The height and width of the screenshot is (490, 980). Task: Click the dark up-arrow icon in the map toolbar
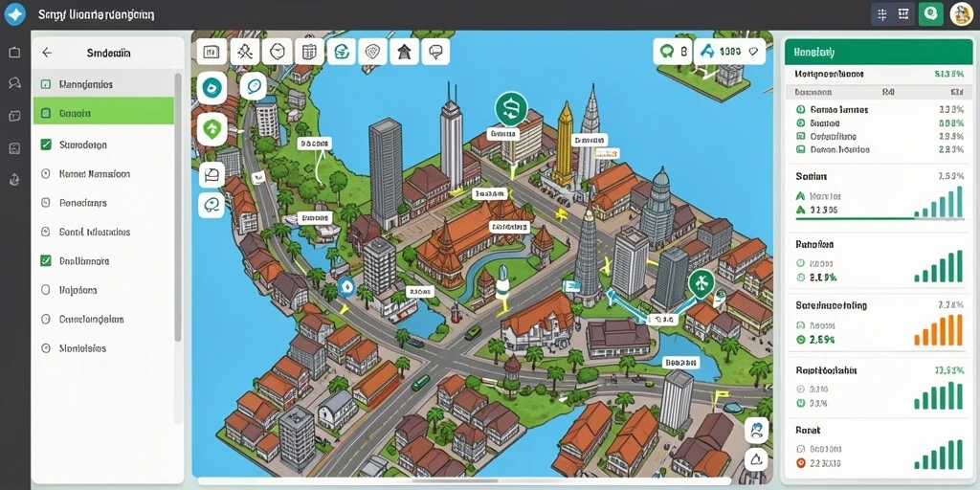(x=405, y=52)
